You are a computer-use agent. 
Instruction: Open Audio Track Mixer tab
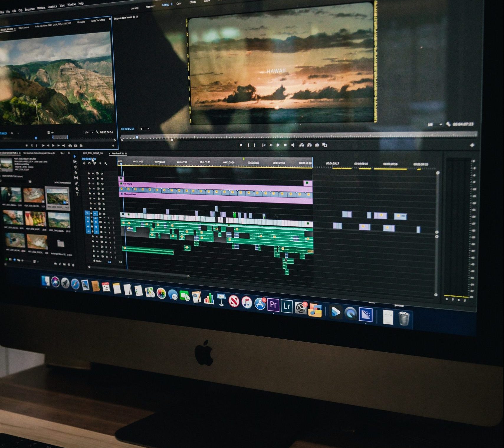[98, 20]
